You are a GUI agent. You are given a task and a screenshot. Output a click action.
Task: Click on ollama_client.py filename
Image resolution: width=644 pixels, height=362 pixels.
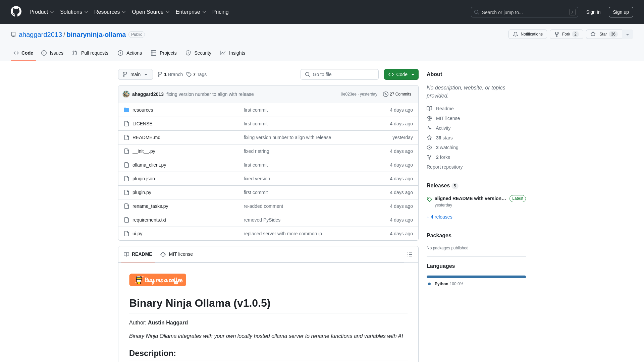coord(149,165)
